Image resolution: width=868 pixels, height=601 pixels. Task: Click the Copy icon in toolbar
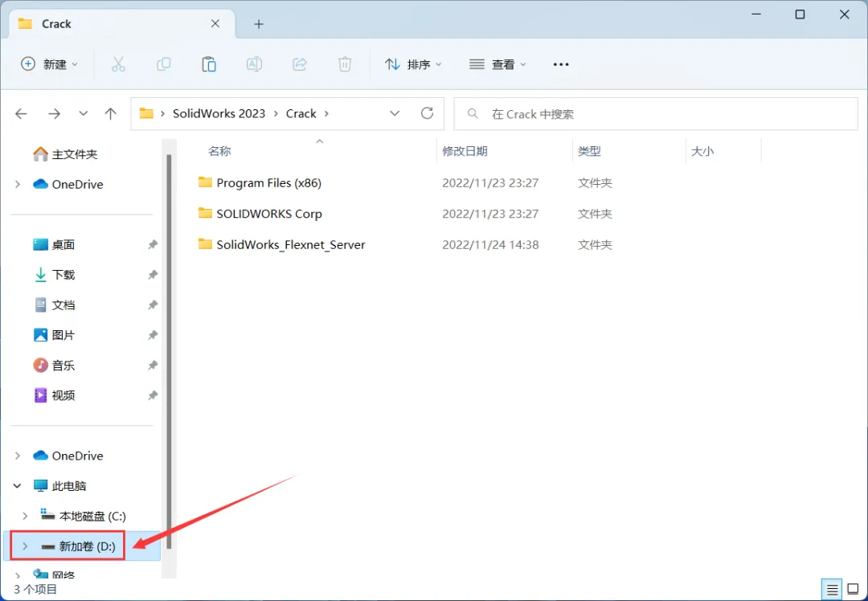point(163,64)
